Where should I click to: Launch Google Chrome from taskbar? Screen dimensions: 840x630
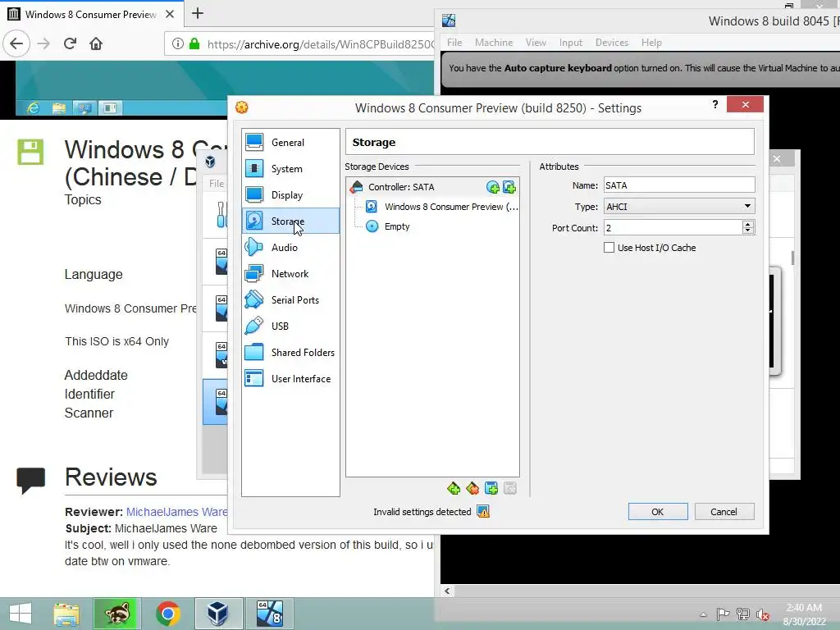coord(167,614)
